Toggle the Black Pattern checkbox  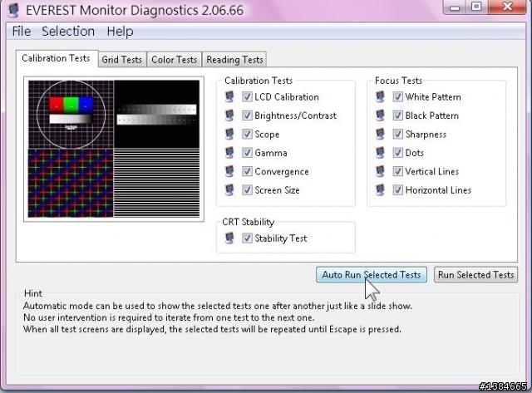point(397,115)
